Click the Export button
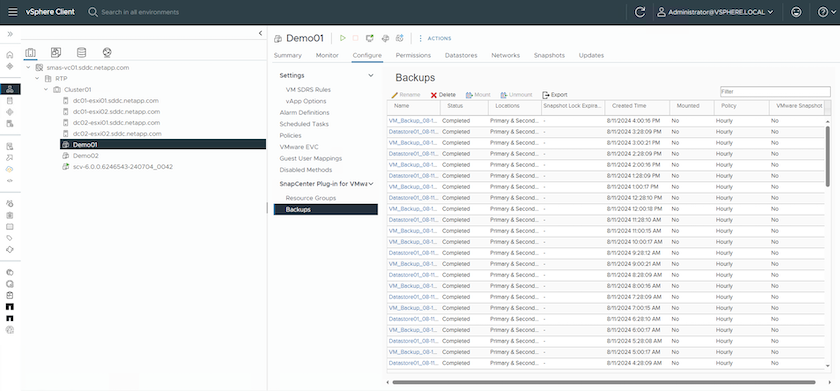The height and width of the screenshot is (391, 840). click(x=554, y=95)
